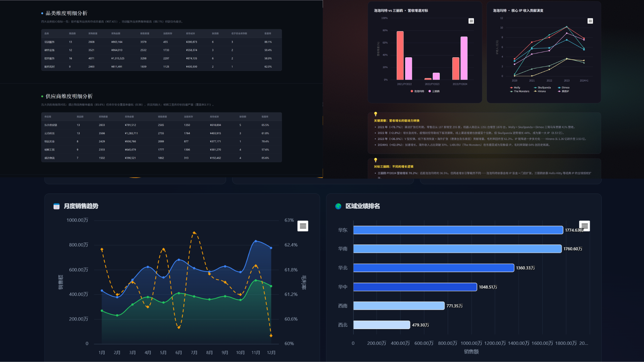The width and height of the screenshot is (644, 362).
Task: Click the 华北 bar in regional ranking
Action: point(434,268)
